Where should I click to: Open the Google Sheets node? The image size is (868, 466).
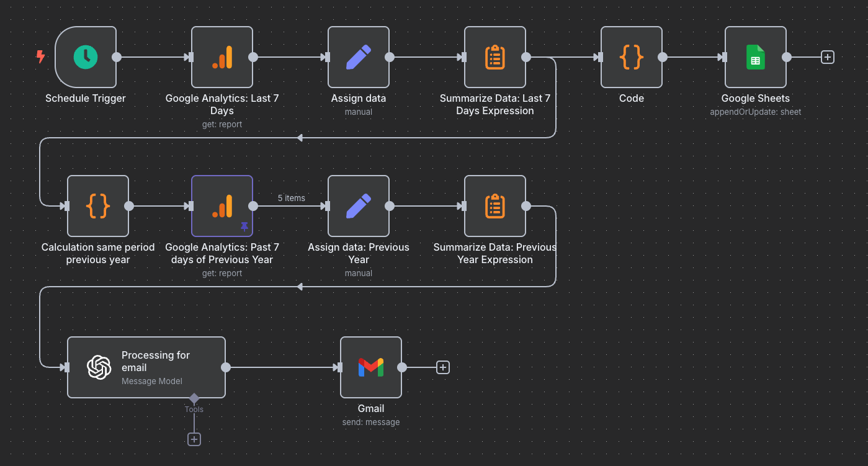coord(756,57)
